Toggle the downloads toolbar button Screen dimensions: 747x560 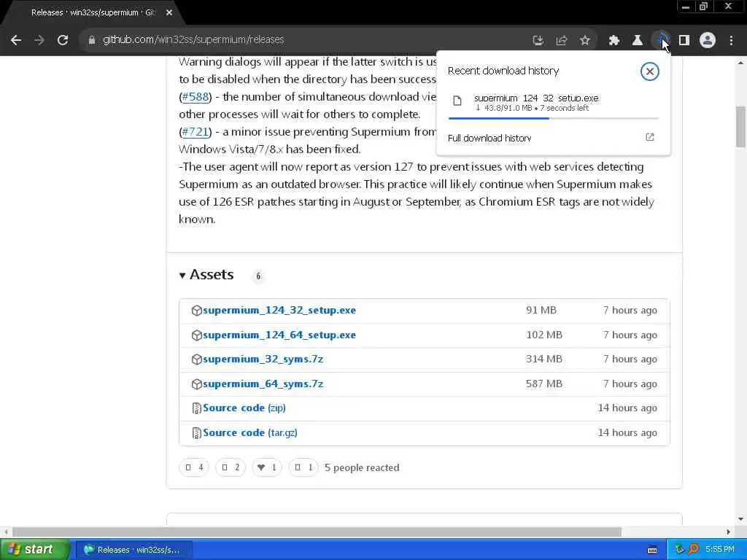(x=661, y=40)
